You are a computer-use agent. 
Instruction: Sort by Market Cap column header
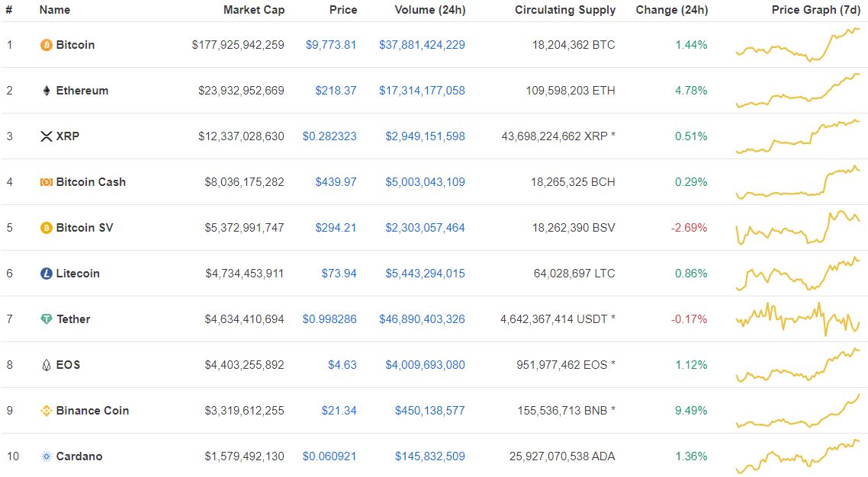(x=254, y=10)
